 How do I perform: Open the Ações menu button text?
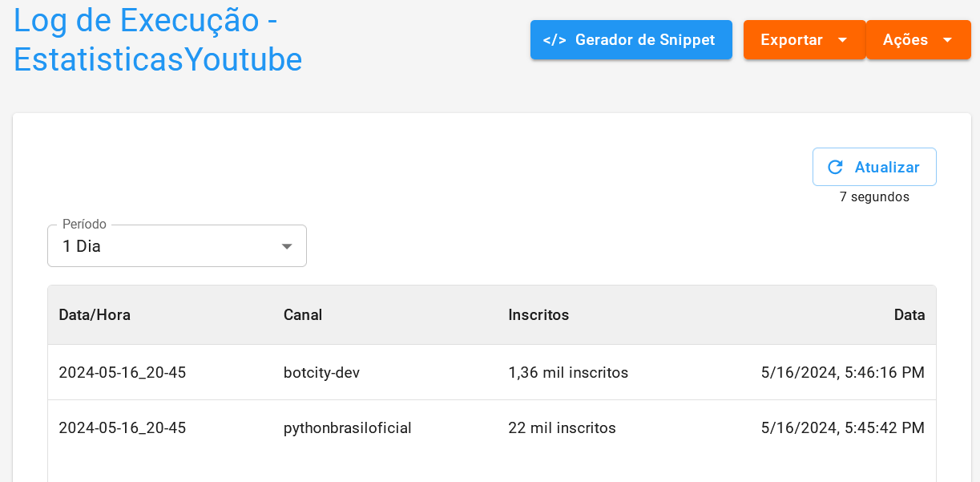point(905,40)
